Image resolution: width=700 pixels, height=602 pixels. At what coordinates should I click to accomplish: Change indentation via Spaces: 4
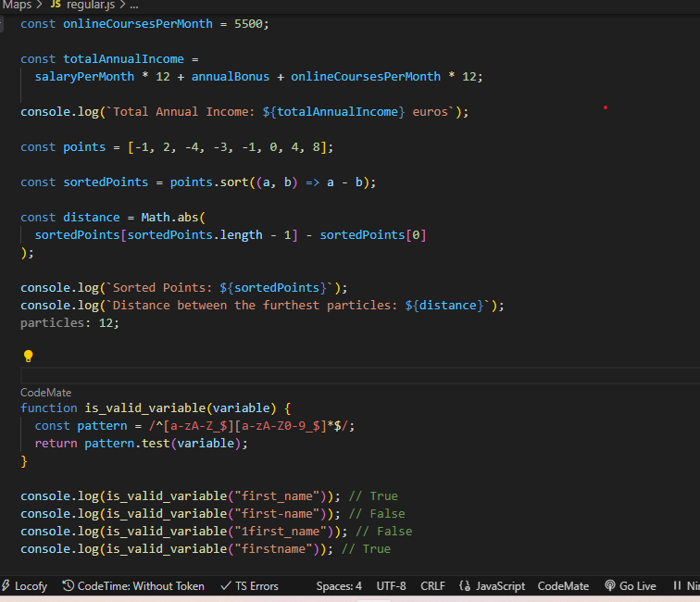(x=339, y=586)
